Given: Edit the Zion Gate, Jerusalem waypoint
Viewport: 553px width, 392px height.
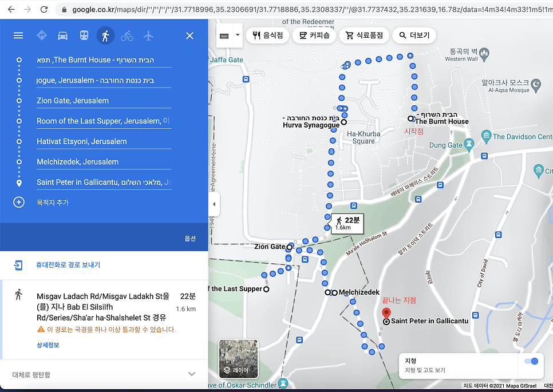Looking at the screenshot, I should pos(104,101).
